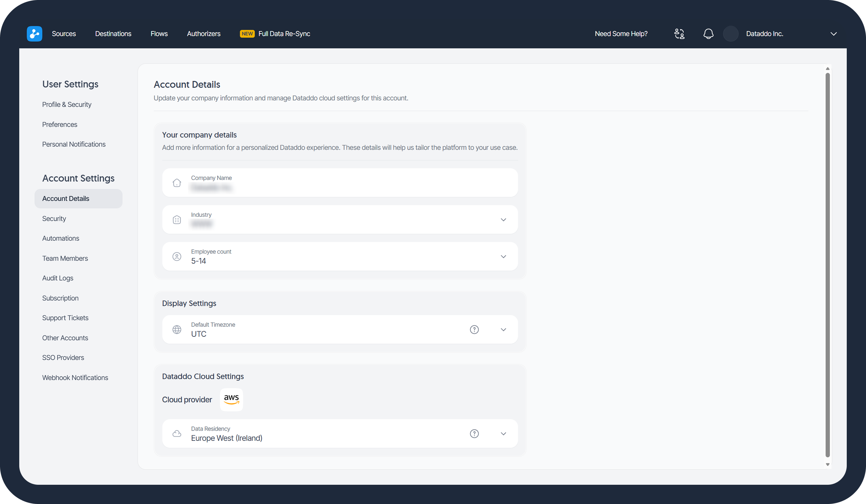
Task: Open the Authorizers menu item
Action: pyautogui.click(x=204, y=34)
